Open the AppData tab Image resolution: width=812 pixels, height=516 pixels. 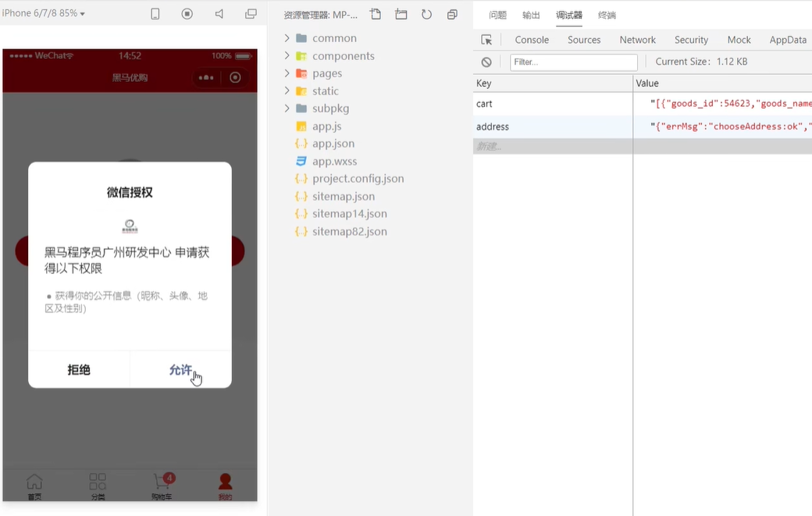coord(788,40)
